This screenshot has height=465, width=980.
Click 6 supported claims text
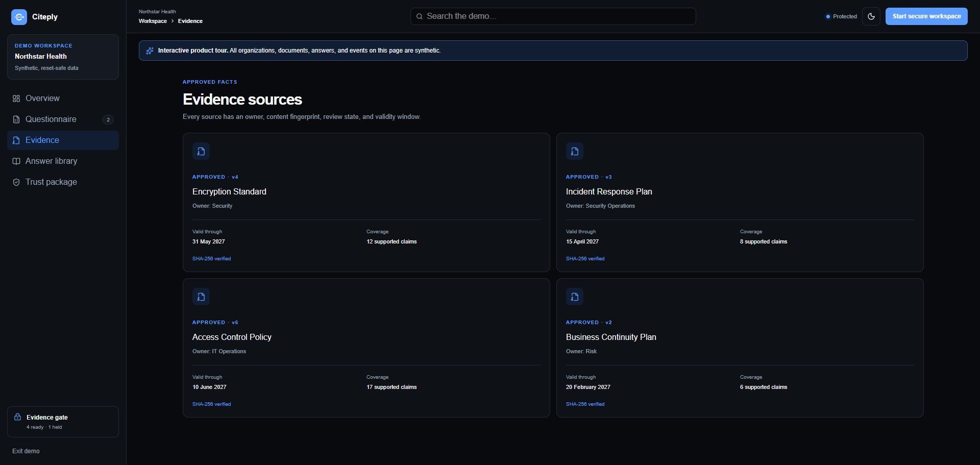(x=764, y=387)
